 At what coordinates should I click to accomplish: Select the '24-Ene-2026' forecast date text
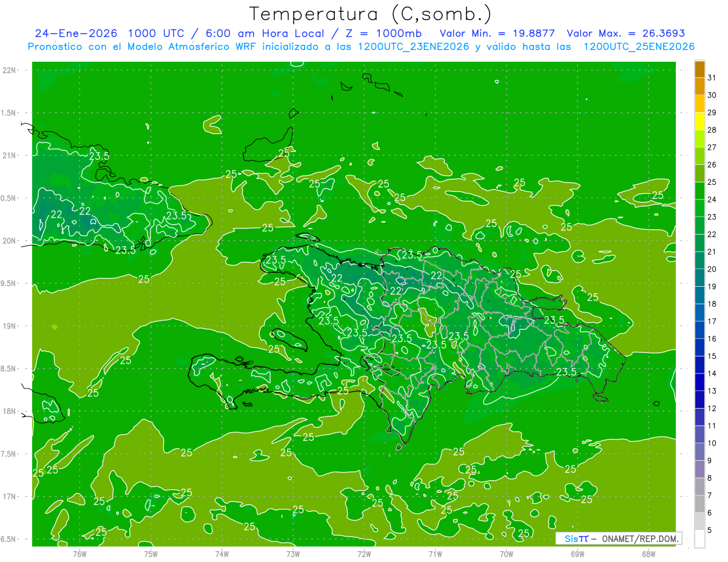pyautogui.click(x=75, y=33)
